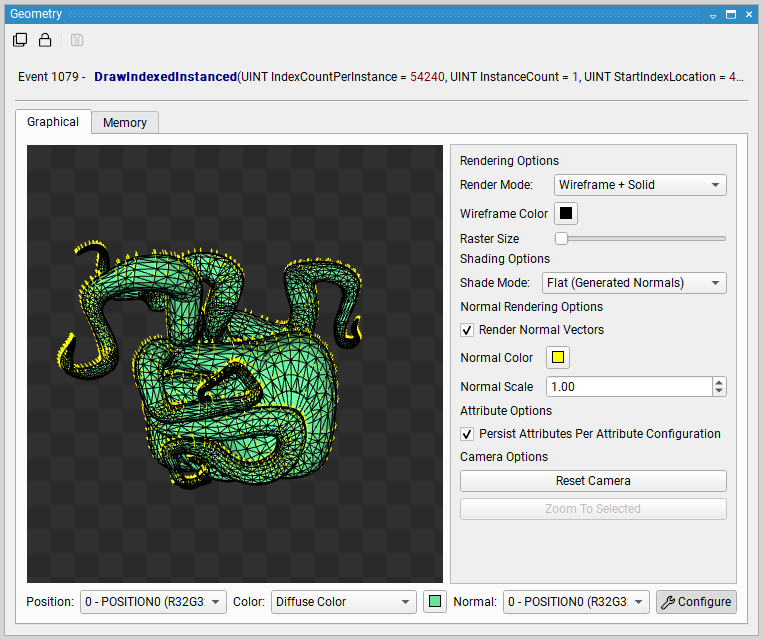
Task: Maximize the Geometry panel
Action: 731,15
